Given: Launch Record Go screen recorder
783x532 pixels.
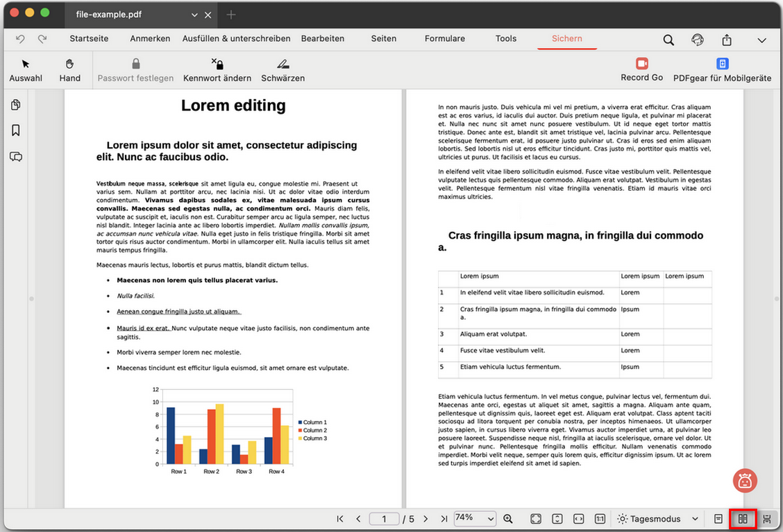Looking at the screenshot, I should point(641,69).
